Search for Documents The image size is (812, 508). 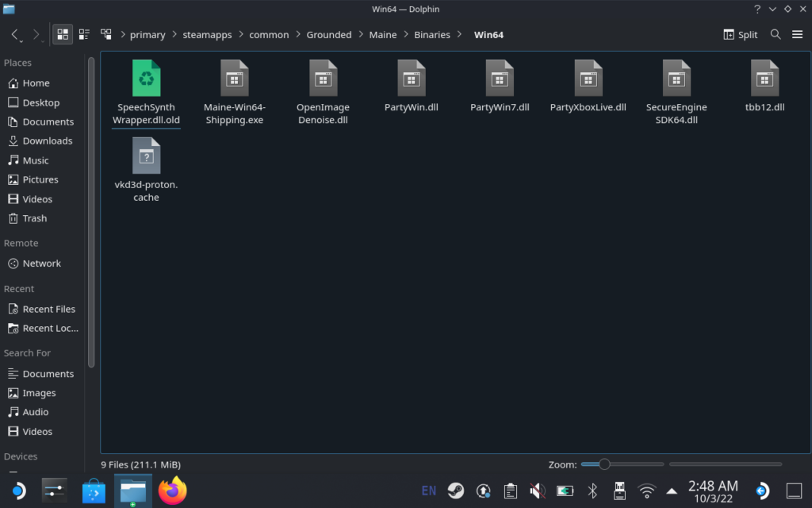click(43, 374)
